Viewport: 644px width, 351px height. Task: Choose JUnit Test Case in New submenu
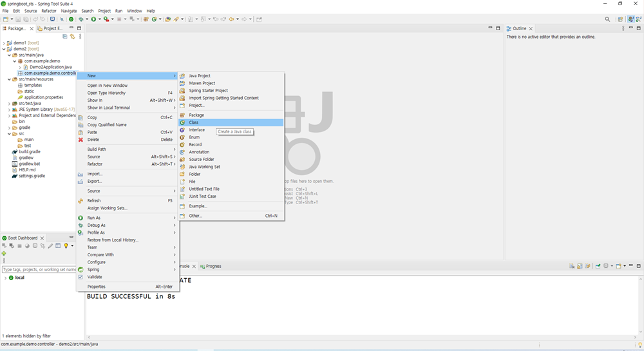[231, 196]
